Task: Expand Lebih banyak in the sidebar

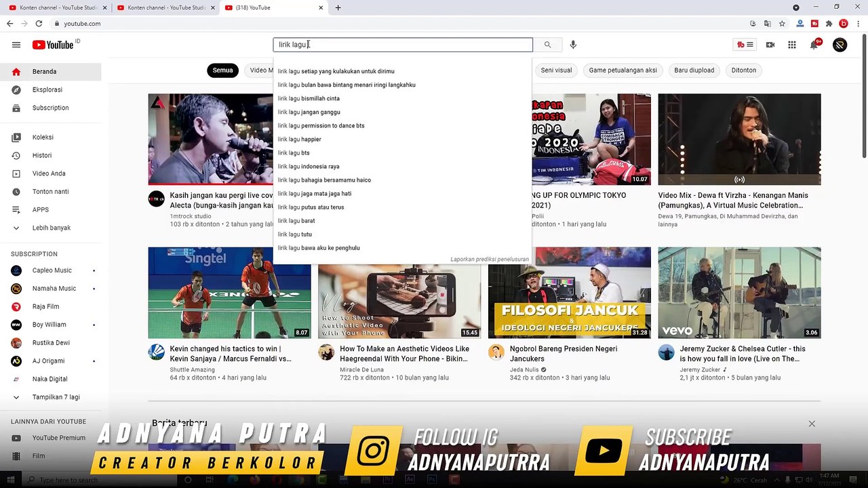Action: [51, 228]
